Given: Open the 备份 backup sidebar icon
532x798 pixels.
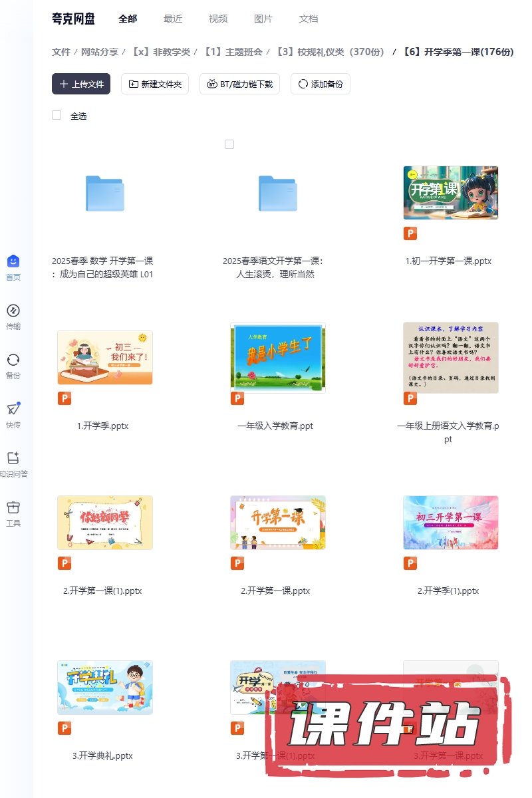Looking at the screenshot, I should click(13, 360).
